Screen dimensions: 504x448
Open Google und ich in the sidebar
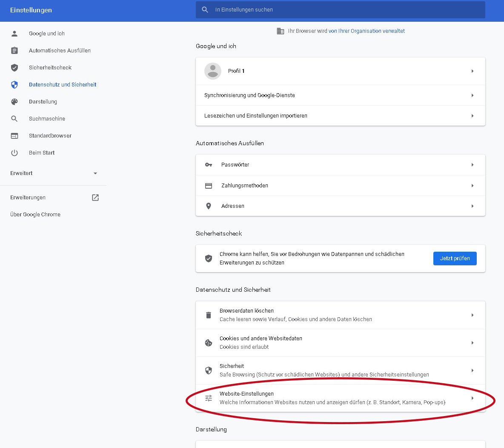[46, 34]
